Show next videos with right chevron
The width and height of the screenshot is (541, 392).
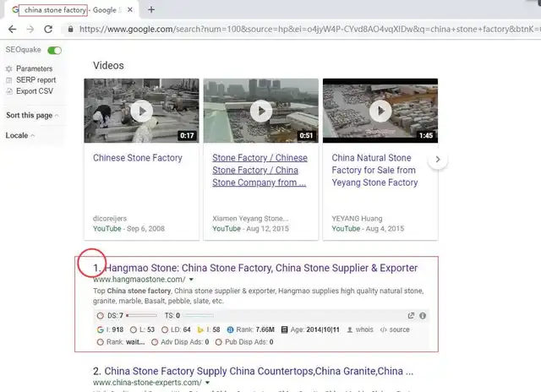[x=438, y=160]
